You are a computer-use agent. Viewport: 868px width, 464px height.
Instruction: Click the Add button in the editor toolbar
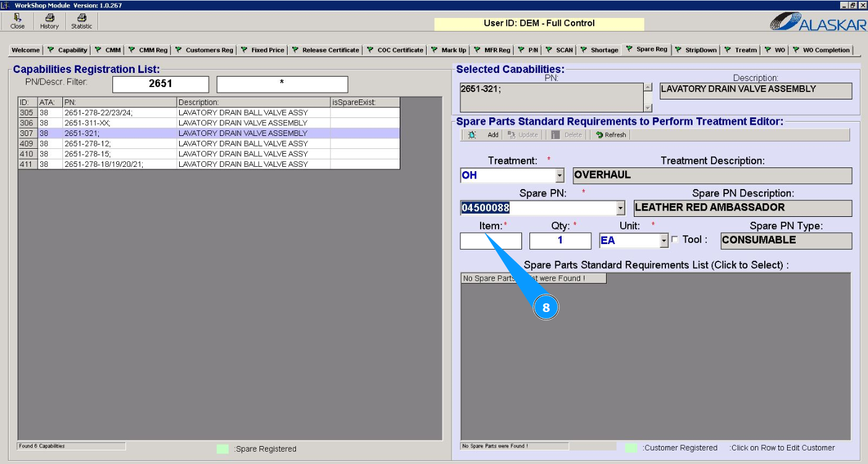click(486, 135)
